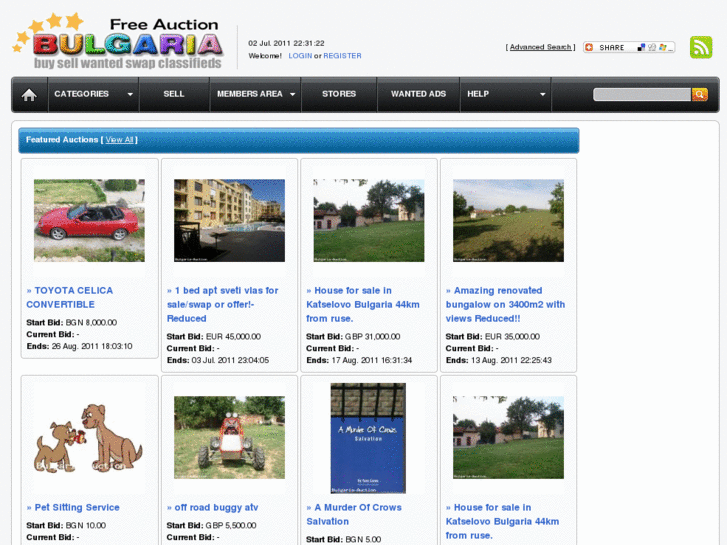Expand the Members Area dropdown arrow

(293, 95)
